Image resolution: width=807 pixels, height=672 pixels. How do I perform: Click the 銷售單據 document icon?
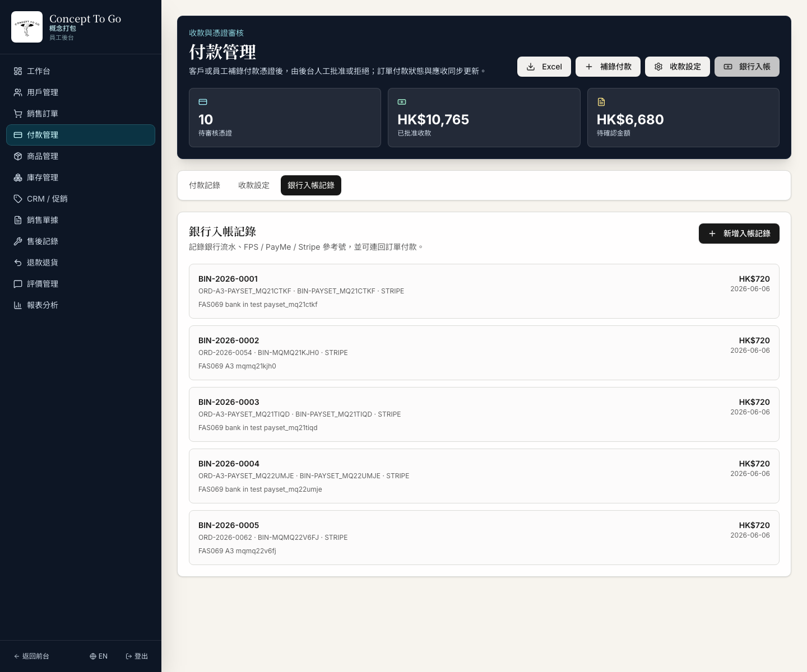18,220
